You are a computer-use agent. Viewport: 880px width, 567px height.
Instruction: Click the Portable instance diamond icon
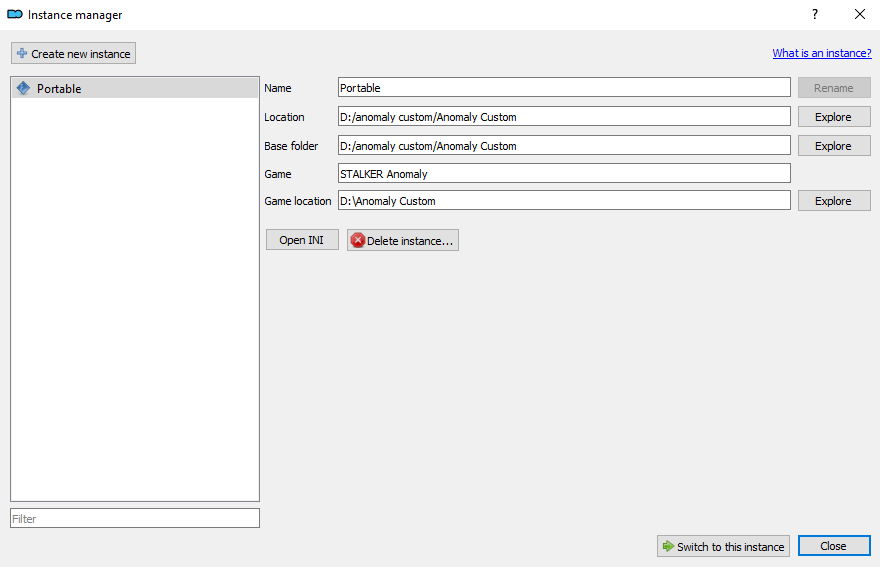[24, 88]
